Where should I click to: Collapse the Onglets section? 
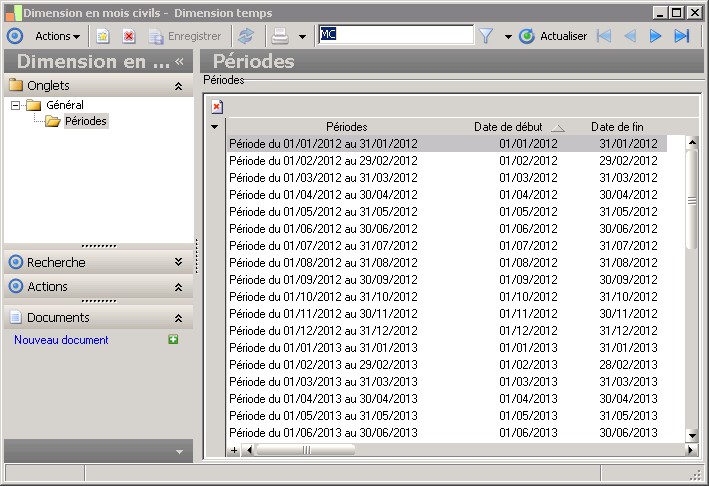pos(179,86)
